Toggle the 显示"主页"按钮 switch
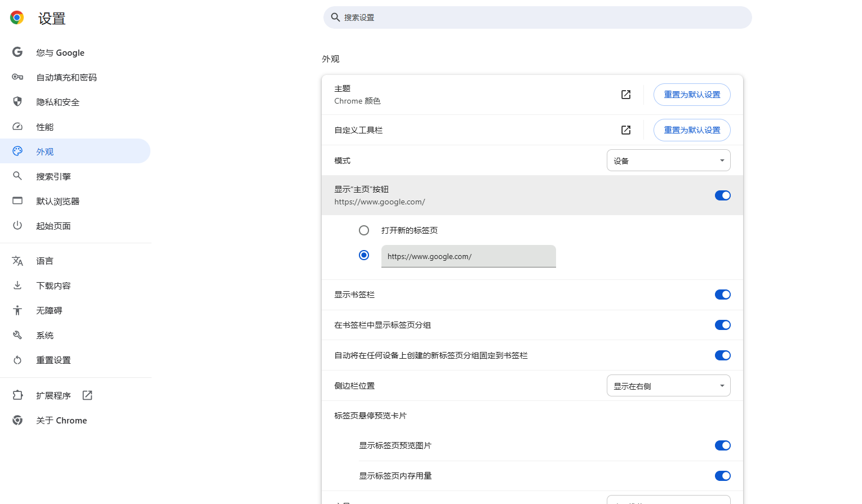The image size is (862, 504). (722, 195)
